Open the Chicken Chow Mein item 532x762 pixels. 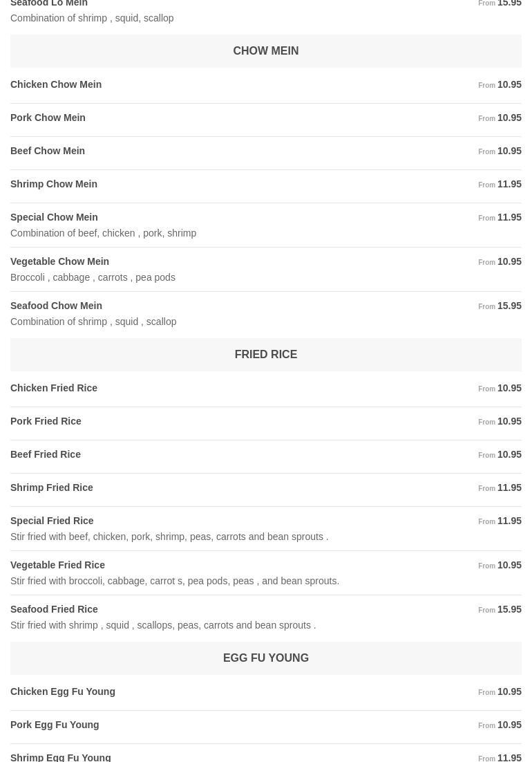click(x=56, y=84)
